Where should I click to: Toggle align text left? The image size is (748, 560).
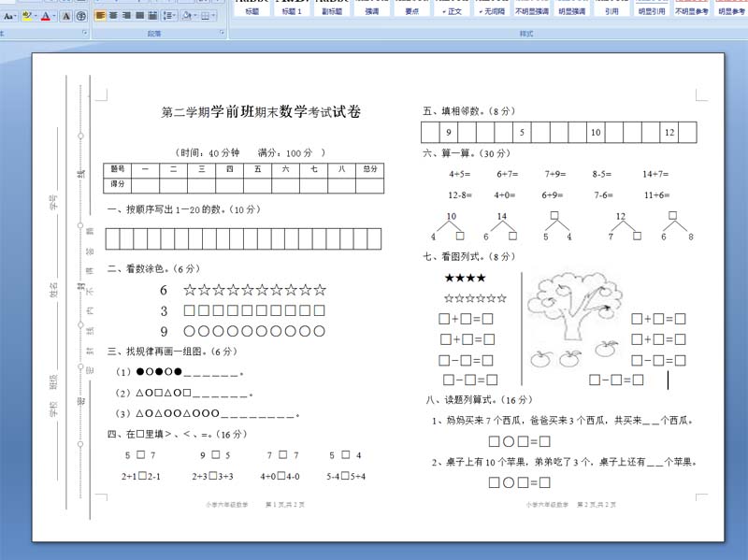100,16
